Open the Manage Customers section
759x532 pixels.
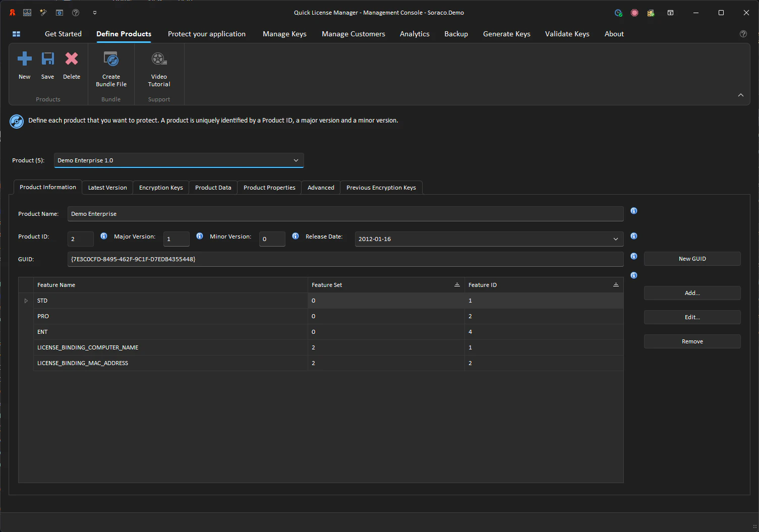click(x=353, y=34)
